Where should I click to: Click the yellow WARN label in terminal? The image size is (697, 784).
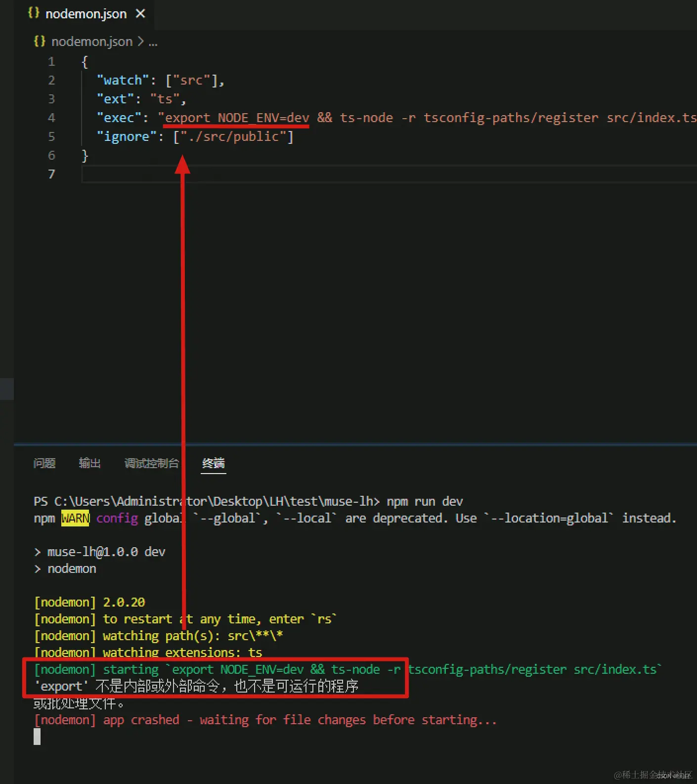click(75, 518)
